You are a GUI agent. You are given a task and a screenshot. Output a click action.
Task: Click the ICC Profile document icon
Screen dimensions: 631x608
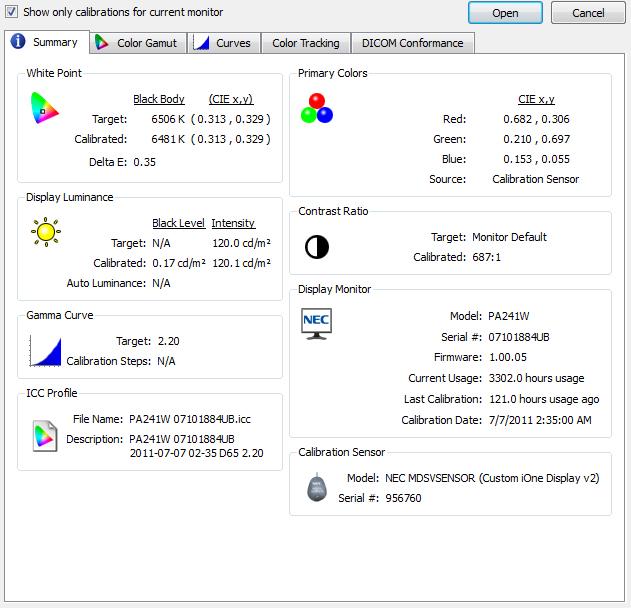tap(45, 436)
